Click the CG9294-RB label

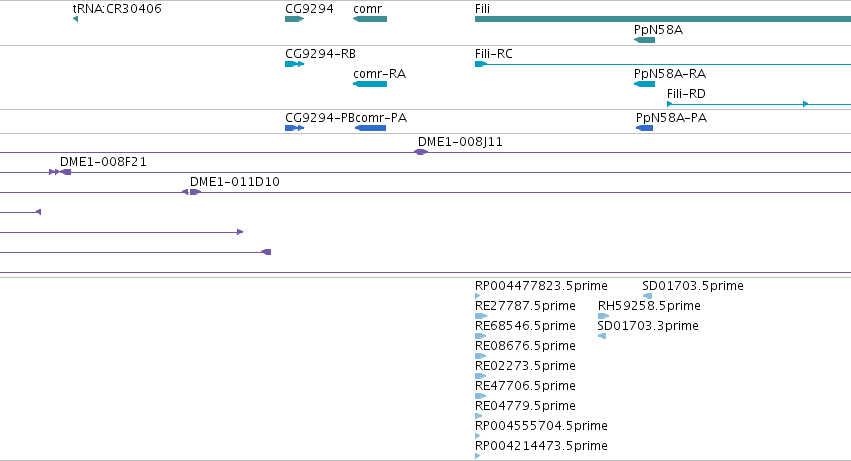click(x=320, y=54)
